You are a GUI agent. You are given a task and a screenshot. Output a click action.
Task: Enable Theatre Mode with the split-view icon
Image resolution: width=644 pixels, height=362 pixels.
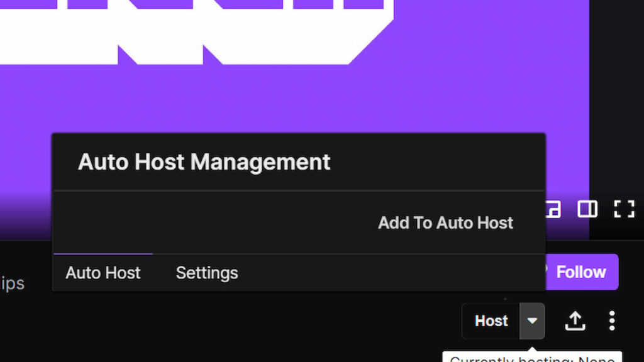pos(587,209)
